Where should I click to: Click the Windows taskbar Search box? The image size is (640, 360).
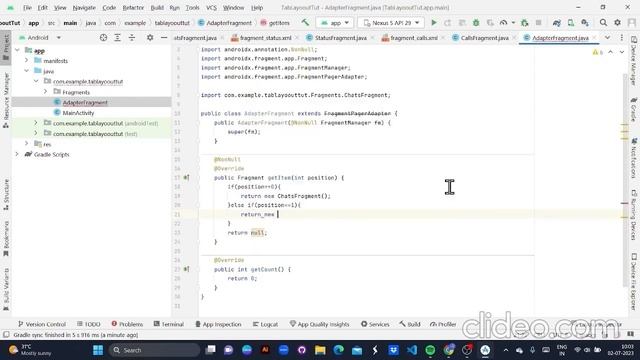click(x=154, y=350)
